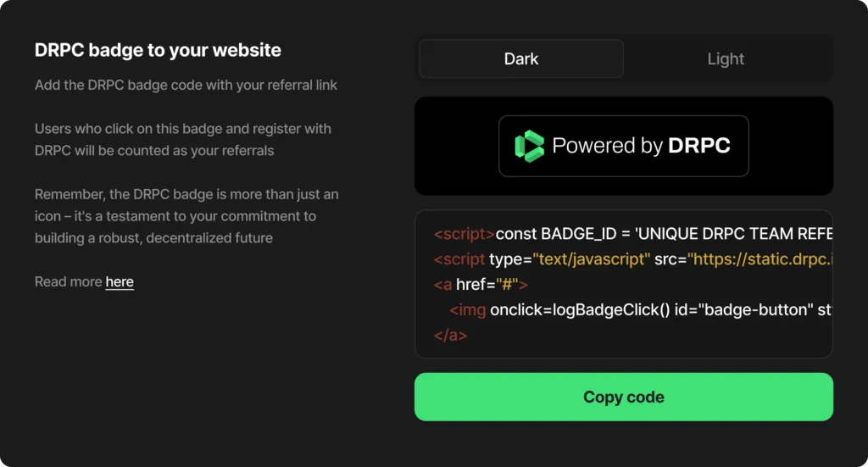Click the Powered by DRPC badge
868x467 pixels.
point(624,146)
